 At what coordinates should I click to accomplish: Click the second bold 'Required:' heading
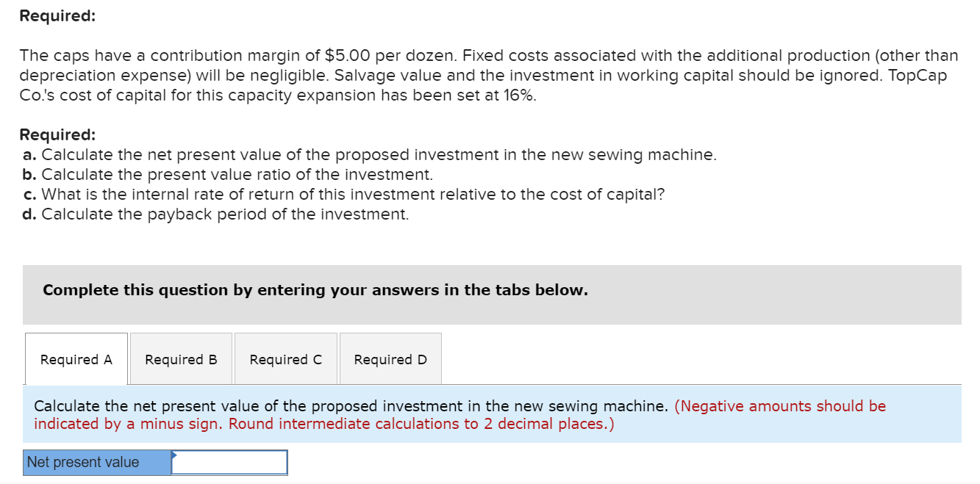tap(46, 134)
